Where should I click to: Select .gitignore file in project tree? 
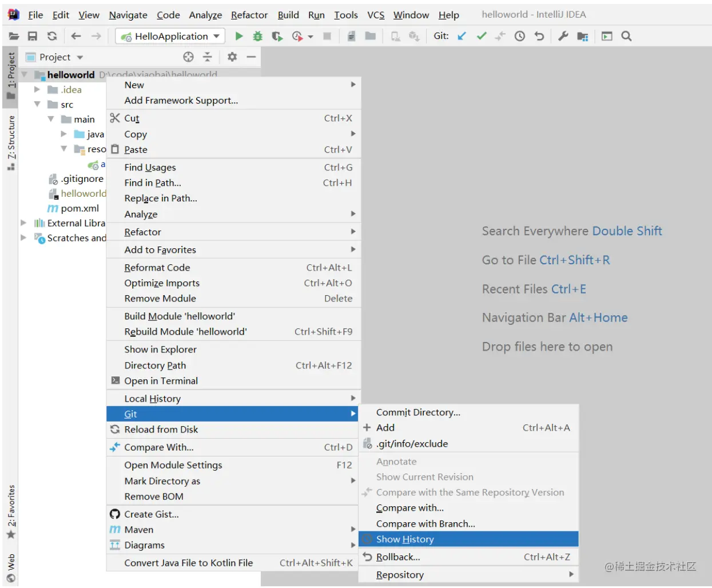click(76, 178)
